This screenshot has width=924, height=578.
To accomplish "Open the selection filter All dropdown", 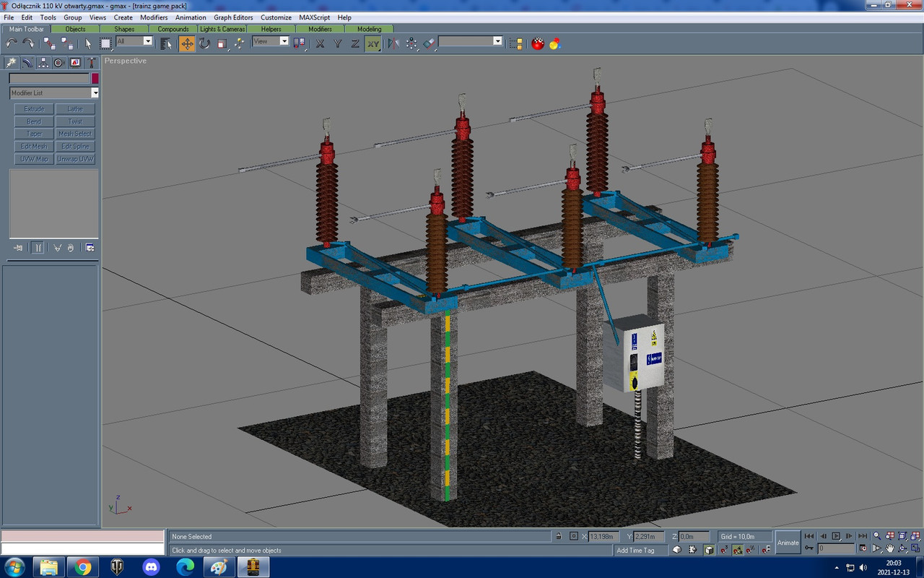I will click(134, 41).
